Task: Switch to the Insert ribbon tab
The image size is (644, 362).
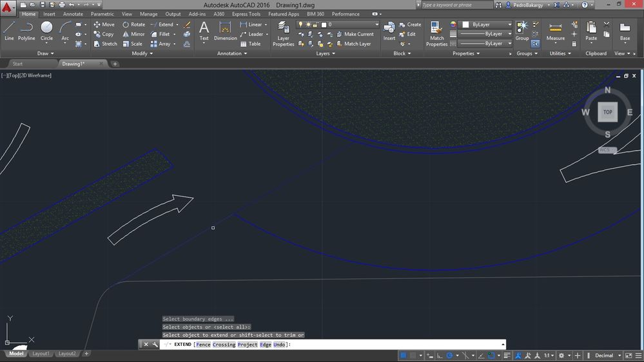Action: (49, 14)
